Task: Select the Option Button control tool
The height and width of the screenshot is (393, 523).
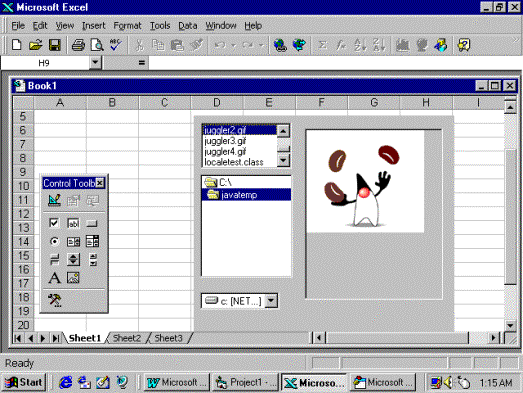Action: (54, 241)
